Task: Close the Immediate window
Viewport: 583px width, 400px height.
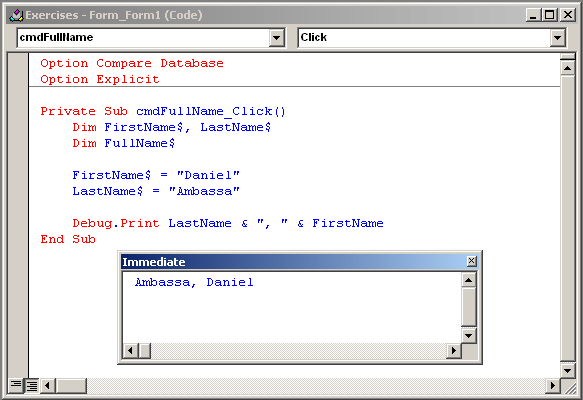Action: (x=471, y=261)
